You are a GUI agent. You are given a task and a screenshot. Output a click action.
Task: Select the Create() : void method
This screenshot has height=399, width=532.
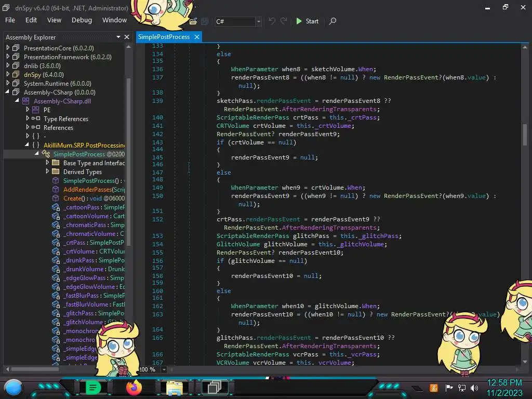94,198
